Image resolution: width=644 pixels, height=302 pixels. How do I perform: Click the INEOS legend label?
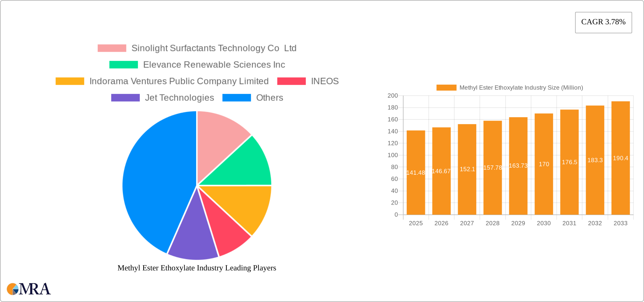tap(325, 81)
